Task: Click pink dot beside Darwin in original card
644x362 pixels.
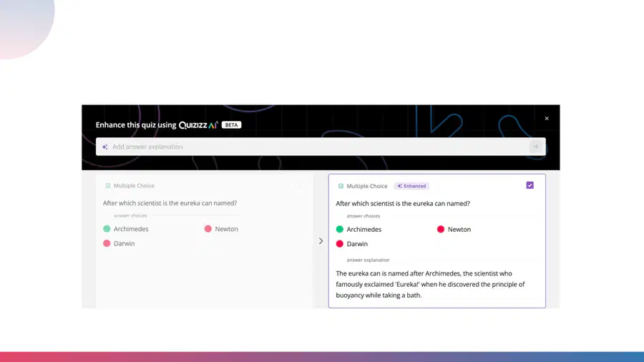Action: [107, 243]
